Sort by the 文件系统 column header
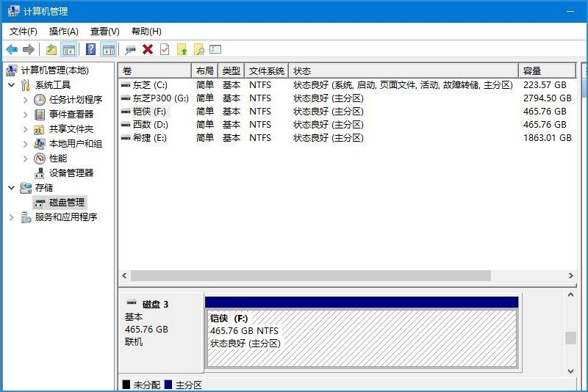The height and width of the screenshot is (392, 588). point(267,70)
